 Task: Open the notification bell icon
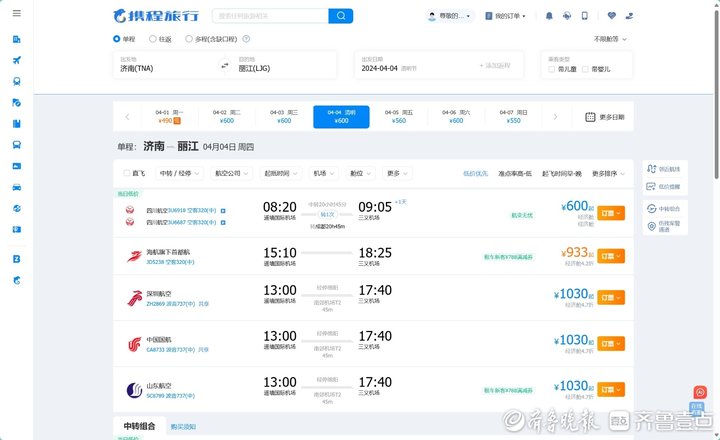click(549, 16)
